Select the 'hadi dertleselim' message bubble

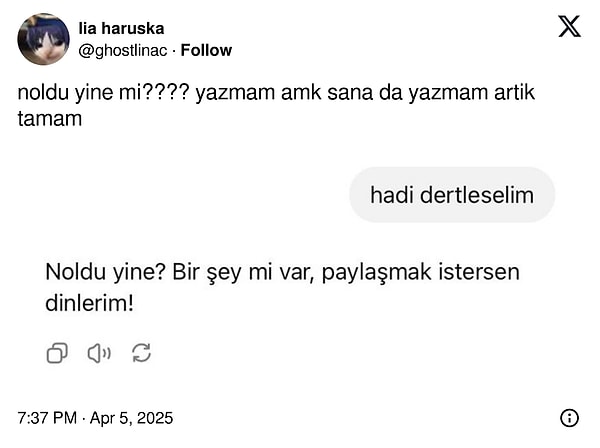click(x=452, y=195)
